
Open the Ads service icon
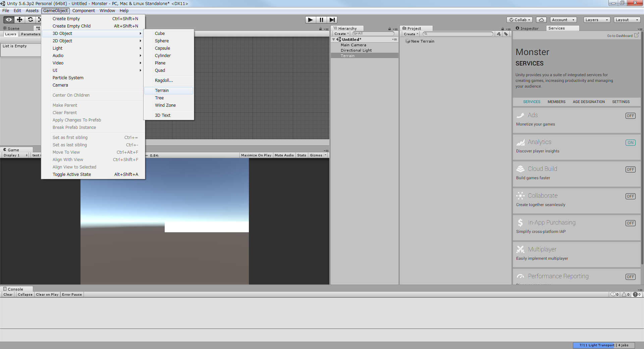tap(520, 115)
